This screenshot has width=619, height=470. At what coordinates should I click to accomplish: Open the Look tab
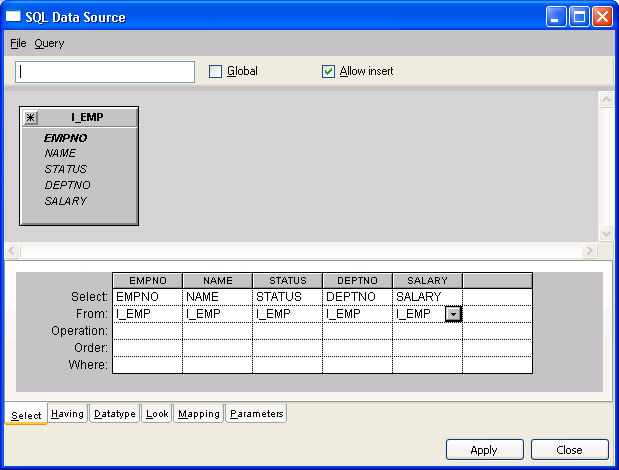tap(157, 414)
